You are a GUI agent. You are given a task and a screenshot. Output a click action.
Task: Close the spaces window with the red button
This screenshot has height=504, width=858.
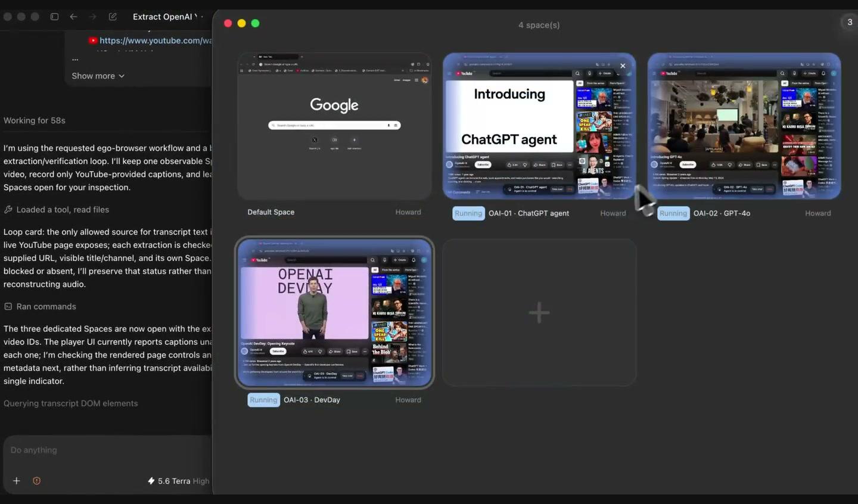pyautogui.click(x=228, y=23)
